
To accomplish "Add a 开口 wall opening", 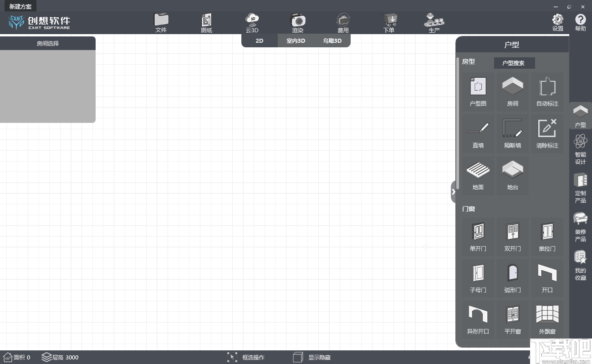I will [x=547, y=278].
